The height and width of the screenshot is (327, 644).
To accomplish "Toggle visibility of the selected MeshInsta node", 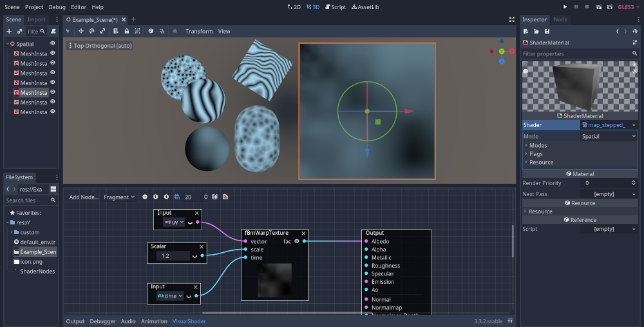I will tap(53, 92).
